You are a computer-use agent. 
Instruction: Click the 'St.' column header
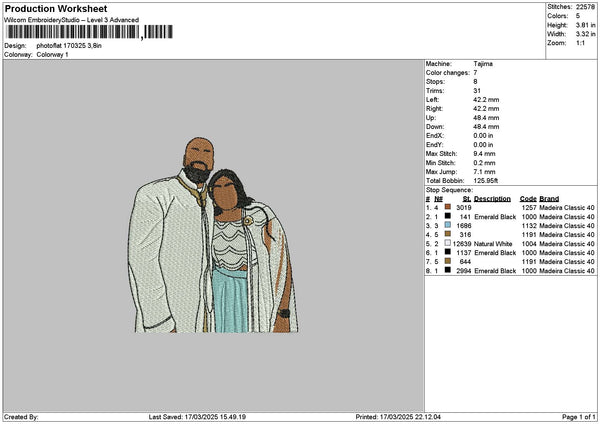pyautogui.click(x=467, y=199)
